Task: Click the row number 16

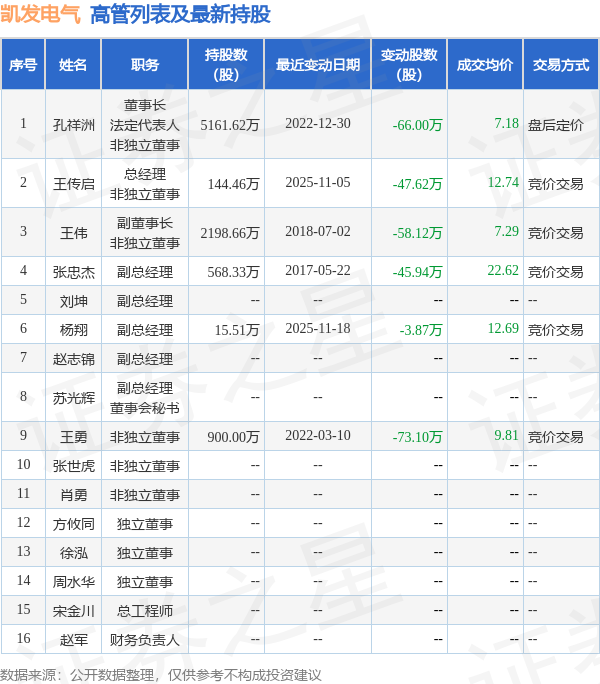Action: (x=24, y=638)
